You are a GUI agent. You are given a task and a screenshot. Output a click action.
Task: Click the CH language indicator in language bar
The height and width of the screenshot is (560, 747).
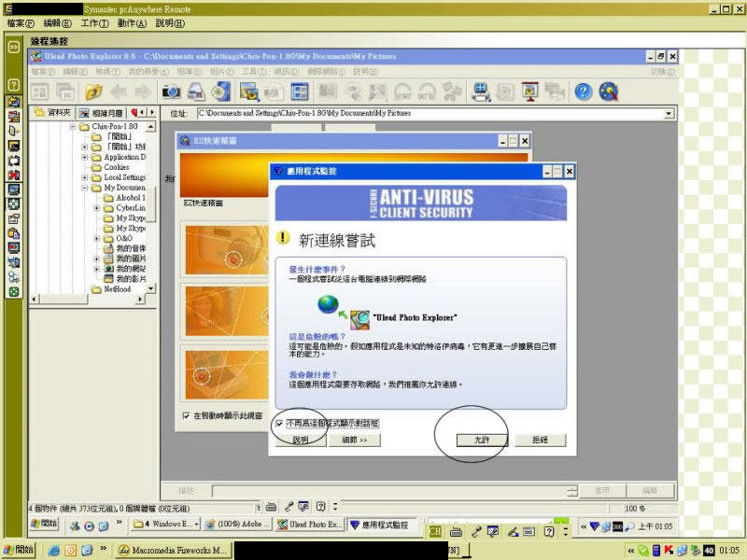pos(435,531)
